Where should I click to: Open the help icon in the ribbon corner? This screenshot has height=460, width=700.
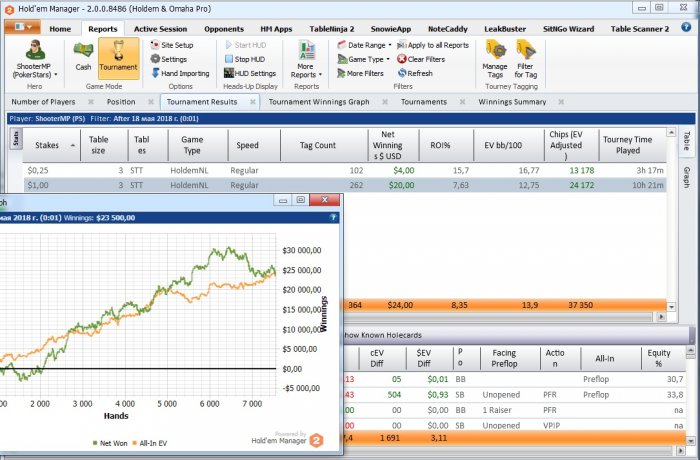[686, 27]
